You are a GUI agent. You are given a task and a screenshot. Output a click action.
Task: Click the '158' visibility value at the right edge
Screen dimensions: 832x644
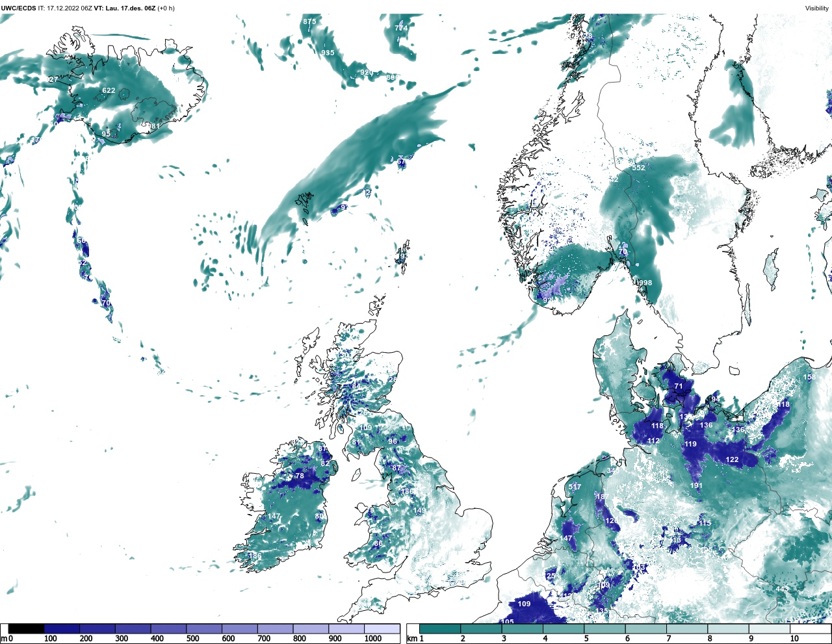[809, 377]
